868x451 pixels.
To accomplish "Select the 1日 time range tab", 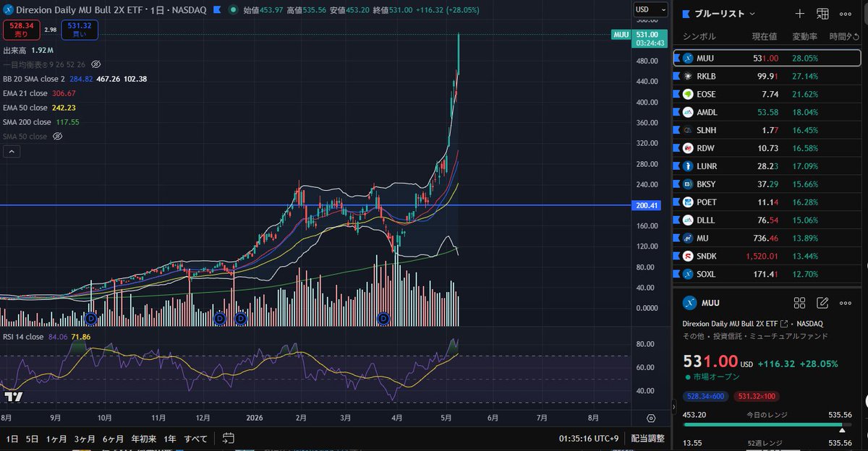I will [x=12, y=438].
